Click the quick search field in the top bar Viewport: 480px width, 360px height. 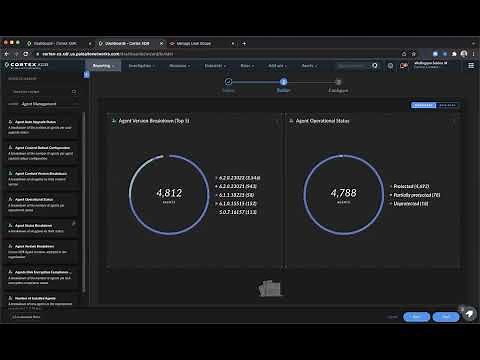[351, 66]
